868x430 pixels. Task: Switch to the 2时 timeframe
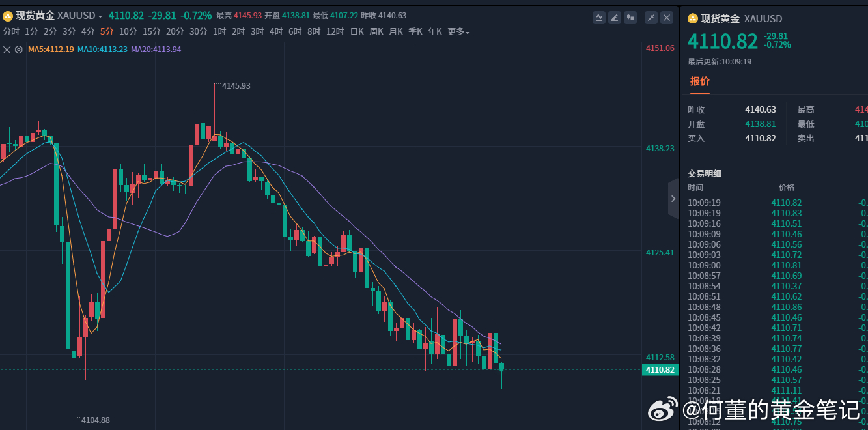pyautogui.click(x=238, y=31)
